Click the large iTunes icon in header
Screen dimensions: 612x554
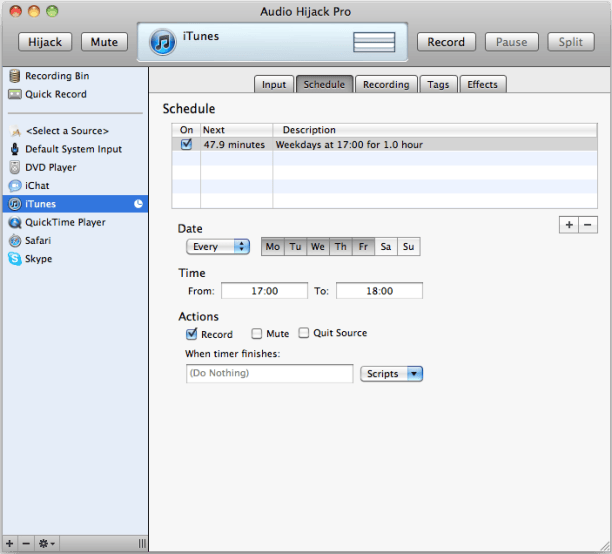pos(162,42)
